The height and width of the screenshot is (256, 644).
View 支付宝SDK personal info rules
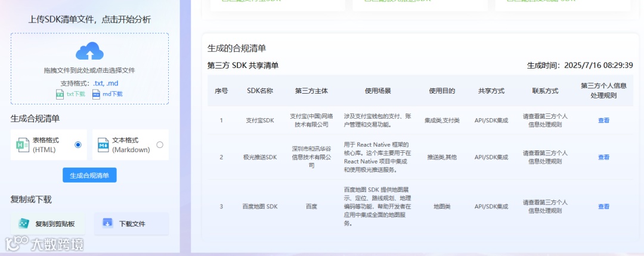pos(603,121)
